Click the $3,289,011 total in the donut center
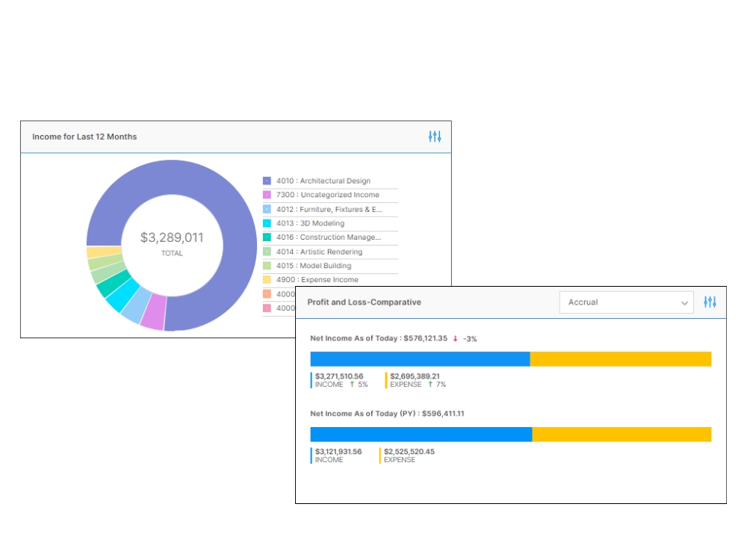Screen dimensions: 747x560 click(x=172, y=238)
